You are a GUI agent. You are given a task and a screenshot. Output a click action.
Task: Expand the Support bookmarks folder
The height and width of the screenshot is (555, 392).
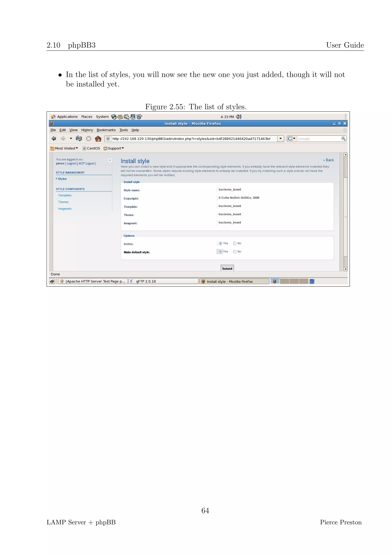[x=114, y=148]
